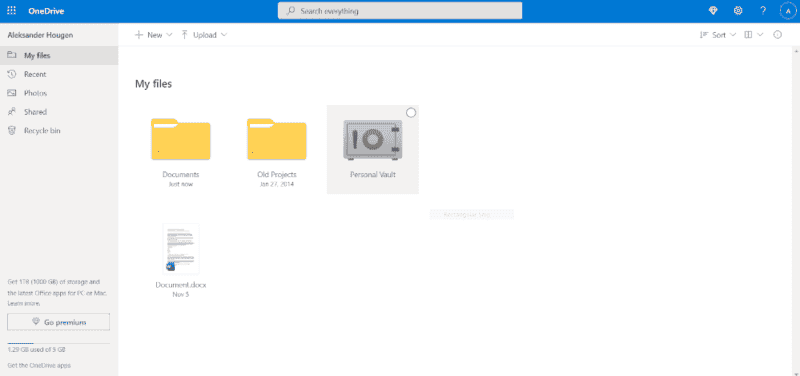Open the information details pane icon

pos(778,35)
